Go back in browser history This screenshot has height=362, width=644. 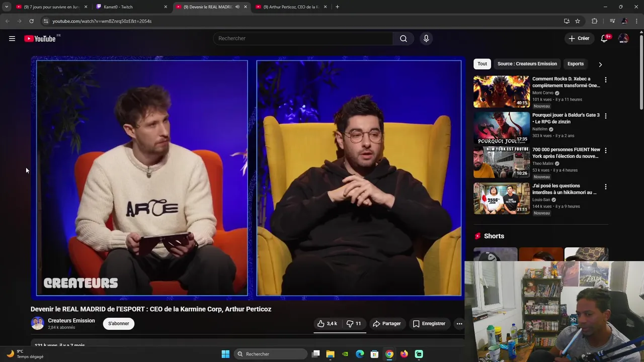pyautogui.click(x=7, y=21)
